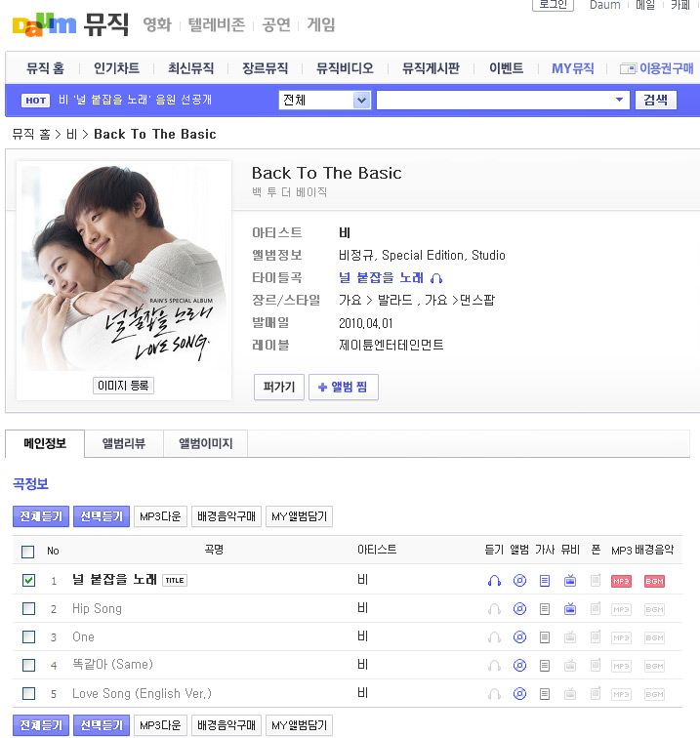The height and width of the screenshot is (738, 700).
Task: Click red MP3 icon for track 1
Action: tap(621, 581)
